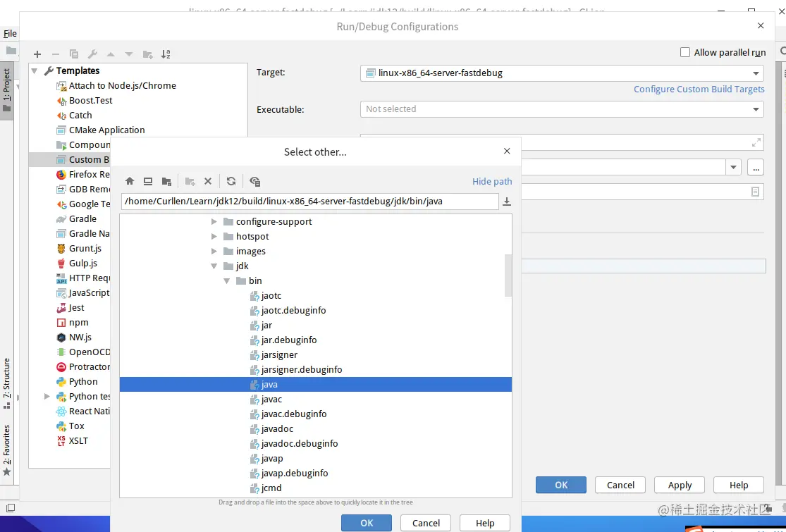Image resolution: width=786 pixels, height=532 pixels.
Task: Expand the Python tests template group
Action: pos(47,396)
